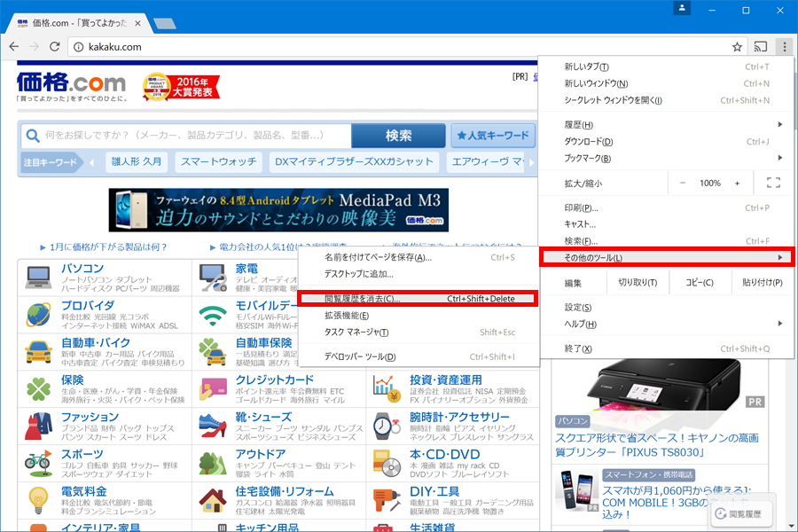Click the user profile icon in title bar

(x=682, y=8)
